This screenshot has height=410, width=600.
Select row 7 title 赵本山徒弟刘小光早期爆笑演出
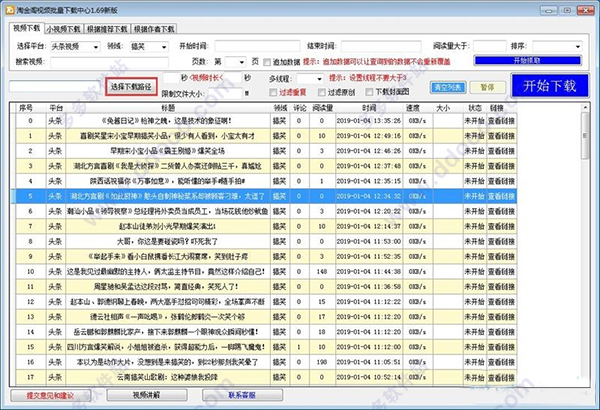(168, 227)
